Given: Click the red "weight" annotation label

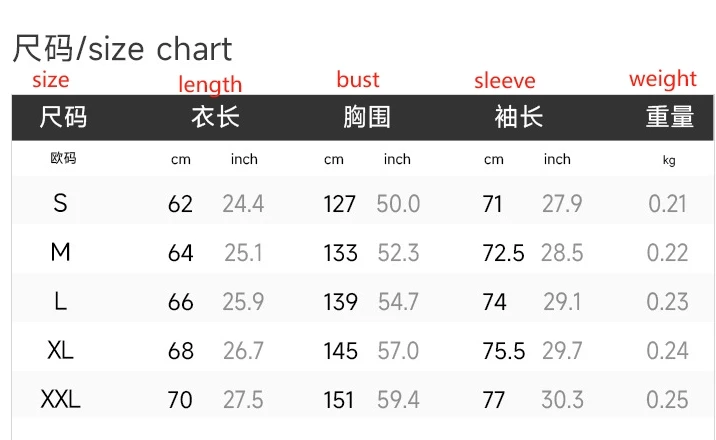Looking at the screenshot, I should (x=662, y=79).
